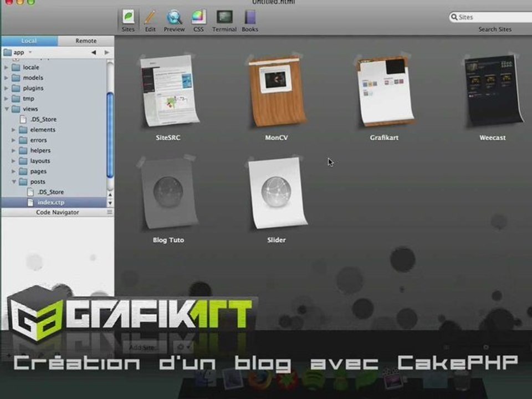Go back with the left arrow
This screenshot has height=399, width=532.
(x=94, y=52)
